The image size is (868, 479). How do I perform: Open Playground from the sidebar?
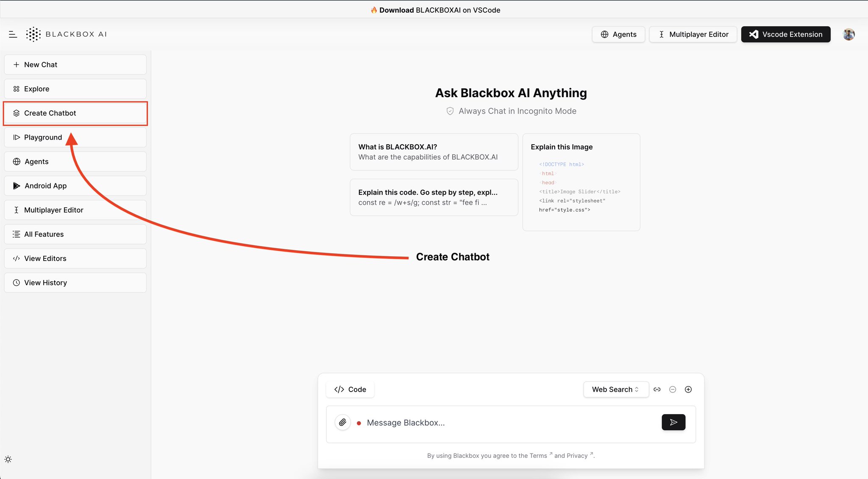75,137
